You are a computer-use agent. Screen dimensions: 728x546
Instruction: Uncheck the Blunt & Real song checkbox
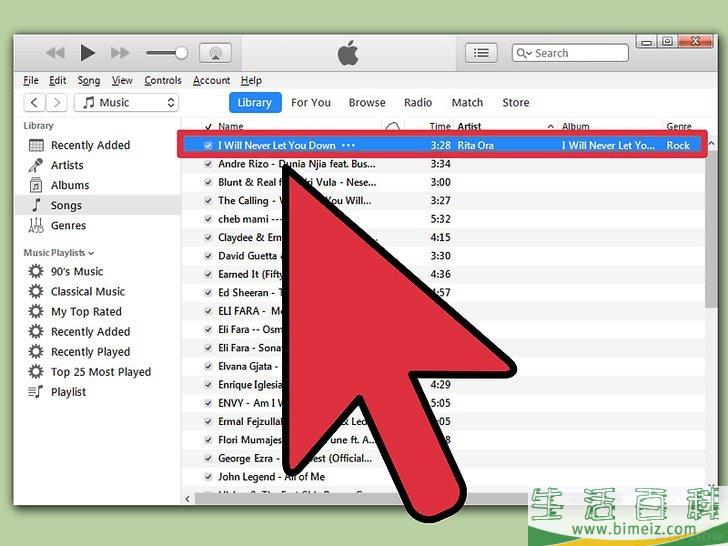208,182
